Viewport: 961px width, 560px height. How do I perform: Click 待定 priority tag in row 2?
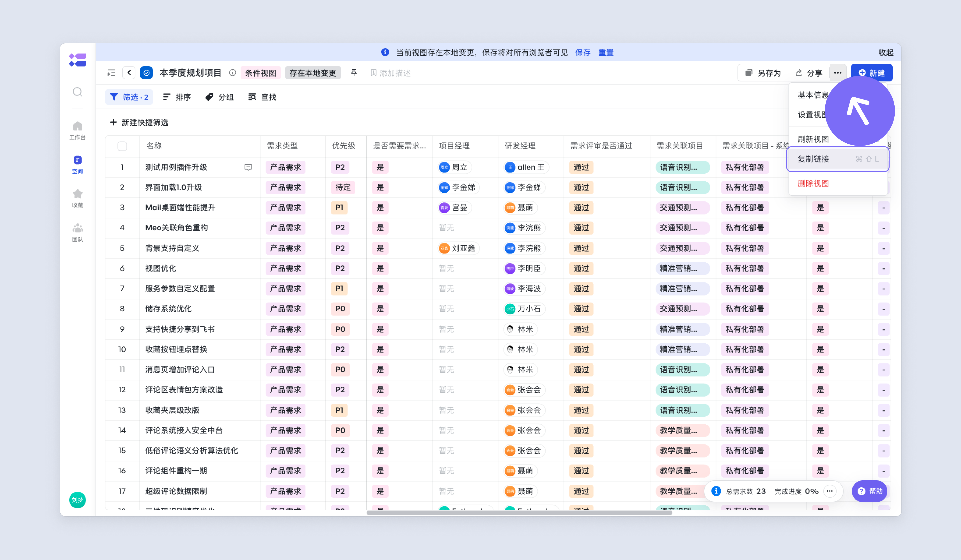[343, 187]
